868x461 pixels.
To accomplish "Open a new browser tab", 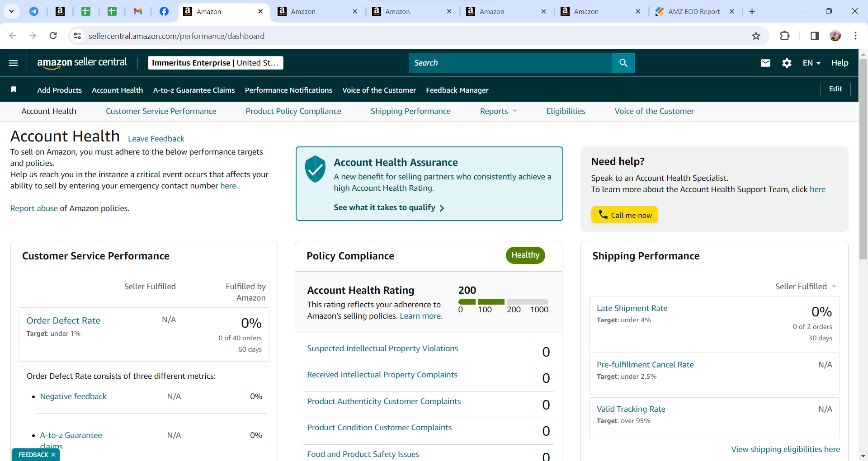I will click(752, 11).
